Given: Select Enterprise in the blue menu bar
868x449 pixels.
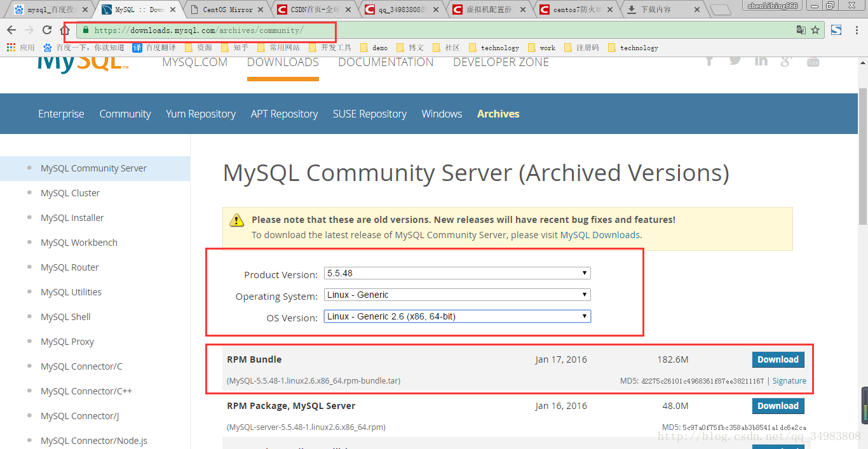Looking at the screenshot, I should [x=61, y=114].
